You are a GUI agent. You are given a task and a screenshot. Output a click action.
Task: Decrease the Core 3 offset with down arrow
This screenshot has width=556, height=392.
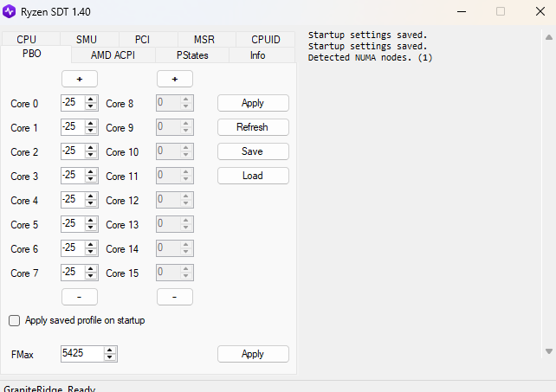(91, 179)
